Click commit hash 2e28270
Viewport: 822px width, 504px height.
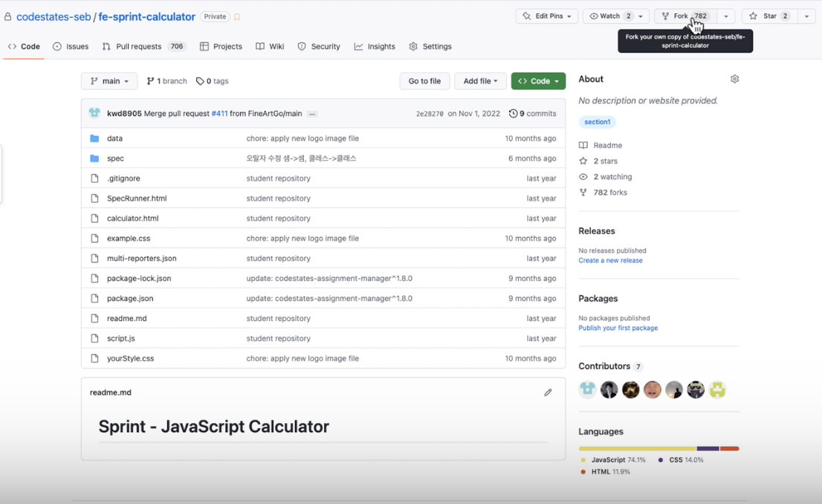coord(430,114)
